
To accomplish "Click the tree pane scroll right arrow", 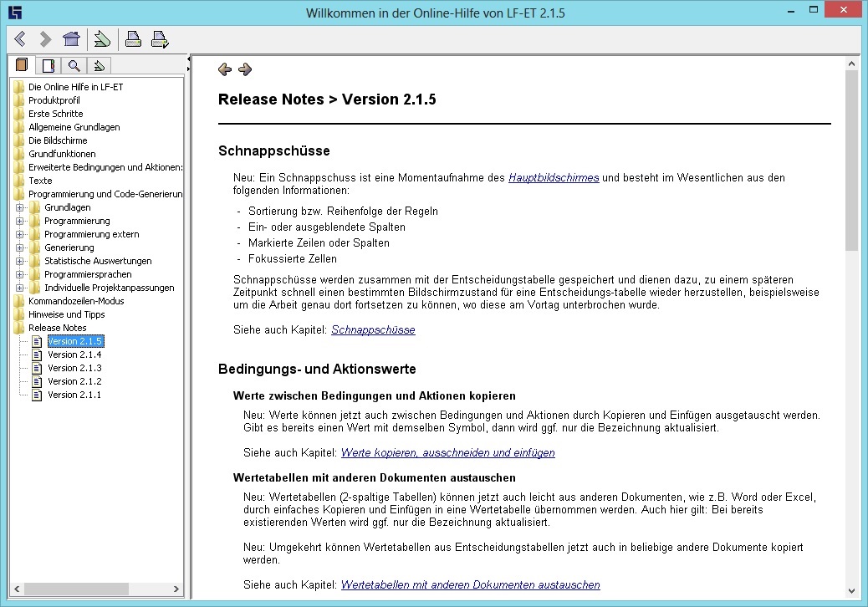I will click(x=176, y=589).
